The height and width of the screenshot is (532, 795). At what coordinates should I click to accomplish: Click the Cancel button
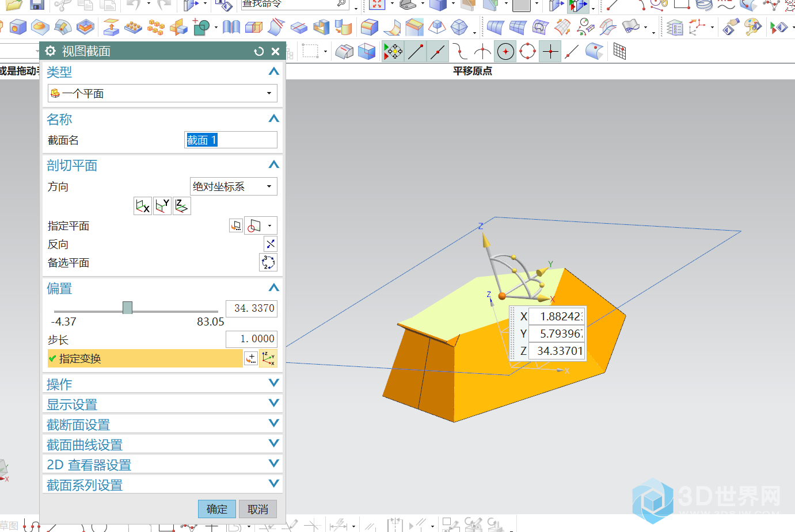click(258, 509)
